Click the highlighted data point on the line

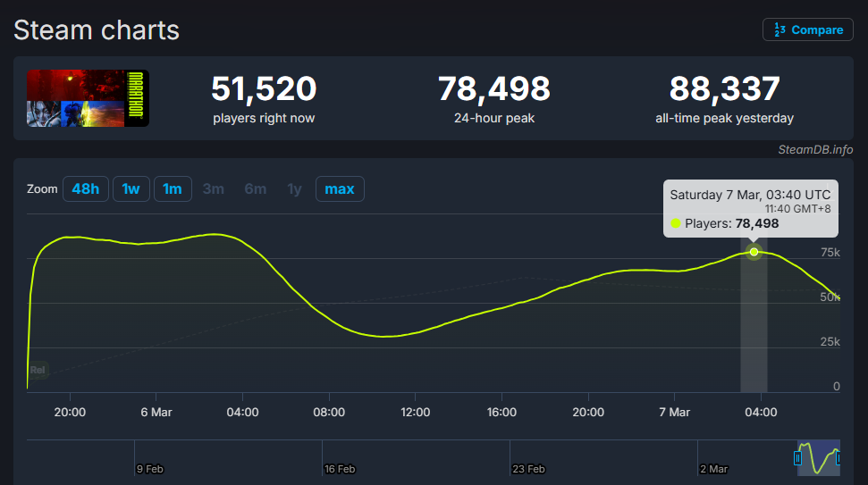[x=754, y=252]
